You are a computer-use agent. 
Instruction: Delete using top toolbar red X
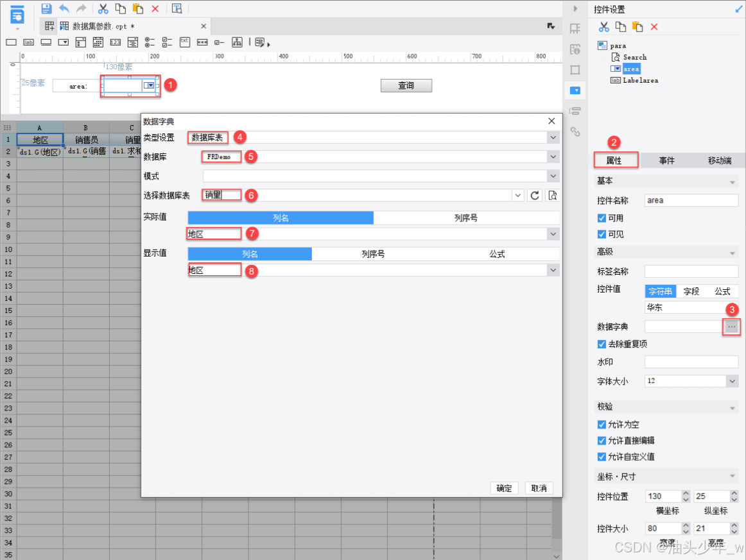155,8
